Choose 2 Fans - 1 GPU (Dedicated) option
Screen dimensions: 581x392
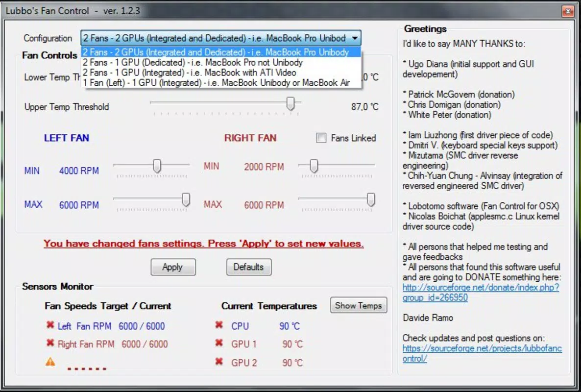[221, 62]
